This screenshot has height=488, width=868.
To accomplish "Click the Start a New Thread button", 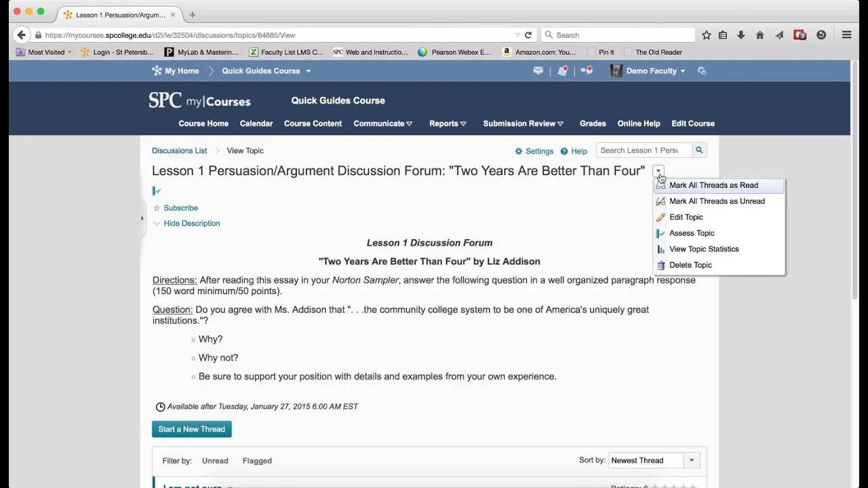I will 192,429.
